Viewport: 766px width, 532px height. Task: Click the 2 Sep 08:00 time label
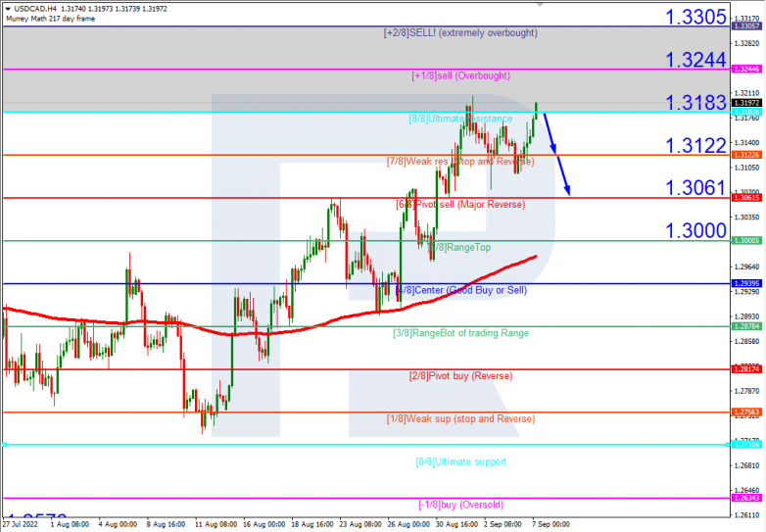(503, 525)
